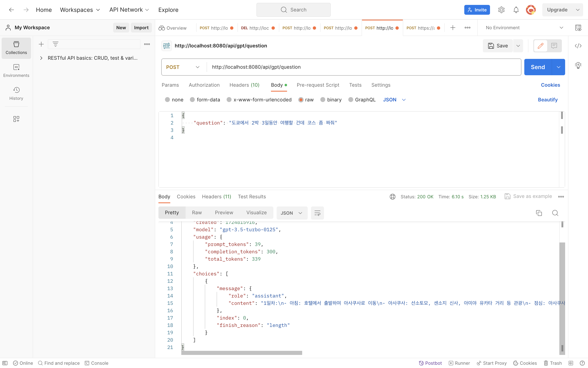Change the request body JSON format

click(394, 100)
